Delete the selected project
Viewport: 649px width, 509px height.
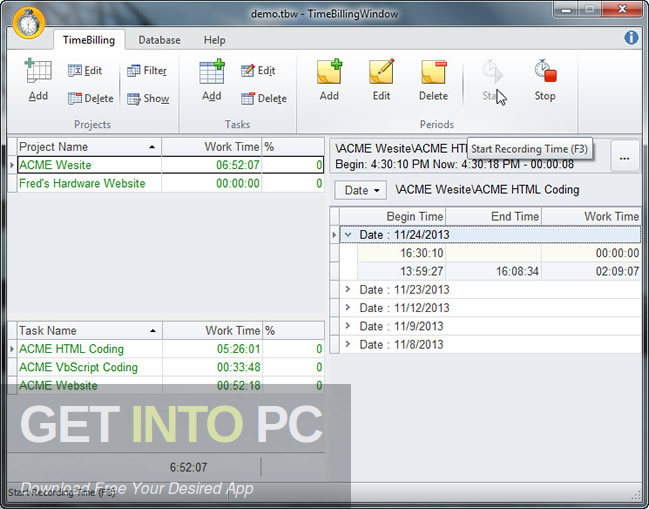pos(91,98)
